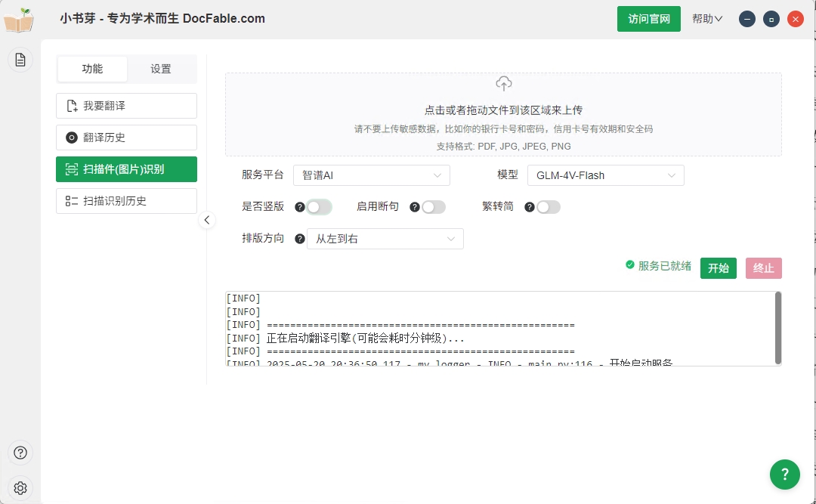This screenshot has height=504, width=816.
Task: Collapse the sidebar with the left chevron
Action: (x=207, y=220)
